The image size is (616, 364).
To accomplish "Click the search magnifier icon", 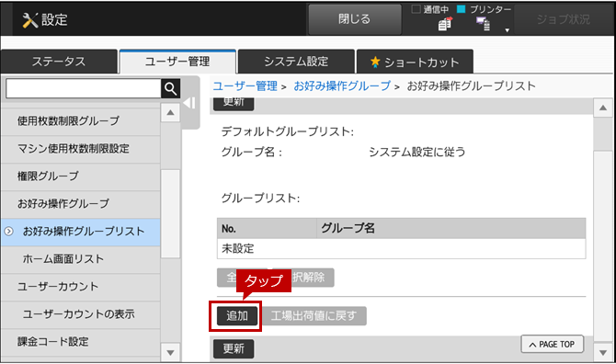I will (170, 89).
